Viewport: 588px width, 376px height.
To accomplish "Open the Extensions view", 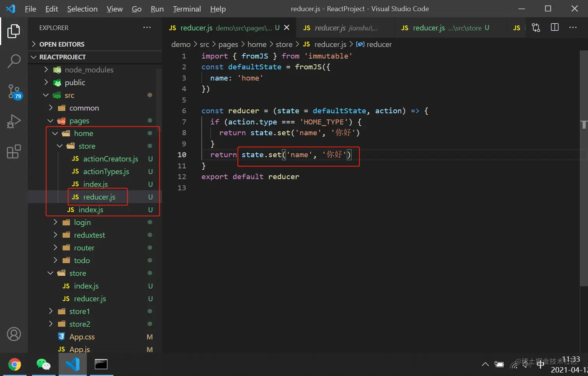I will click(14, 151).
